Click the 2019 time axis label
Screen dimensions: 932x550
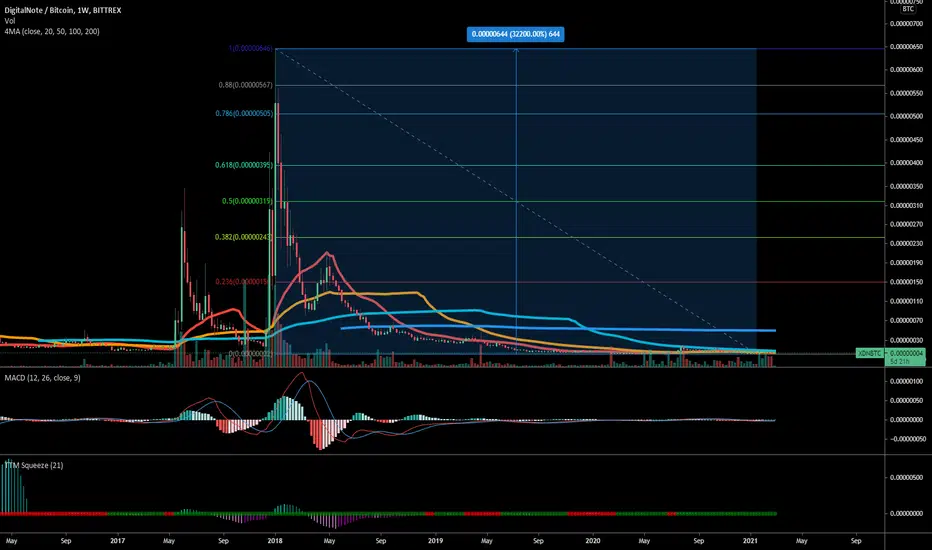pyautogui.click(x=436, y=541)
